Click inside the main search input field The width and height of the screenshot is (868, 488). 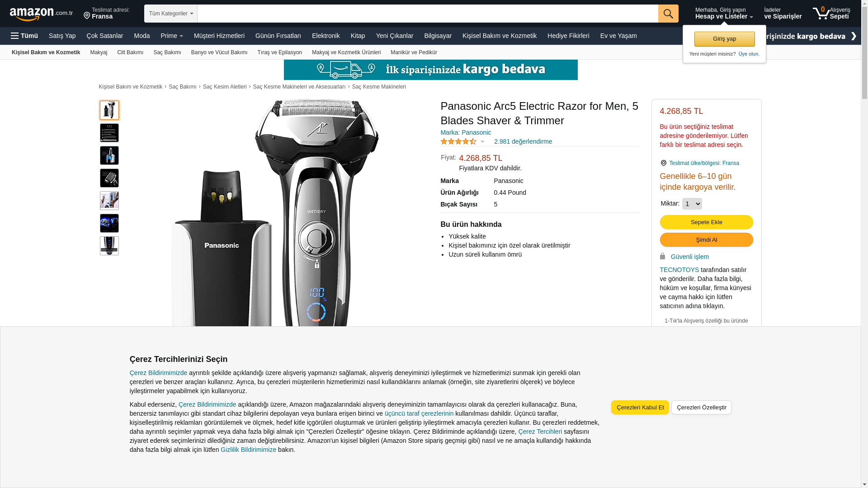coord(428,14)
